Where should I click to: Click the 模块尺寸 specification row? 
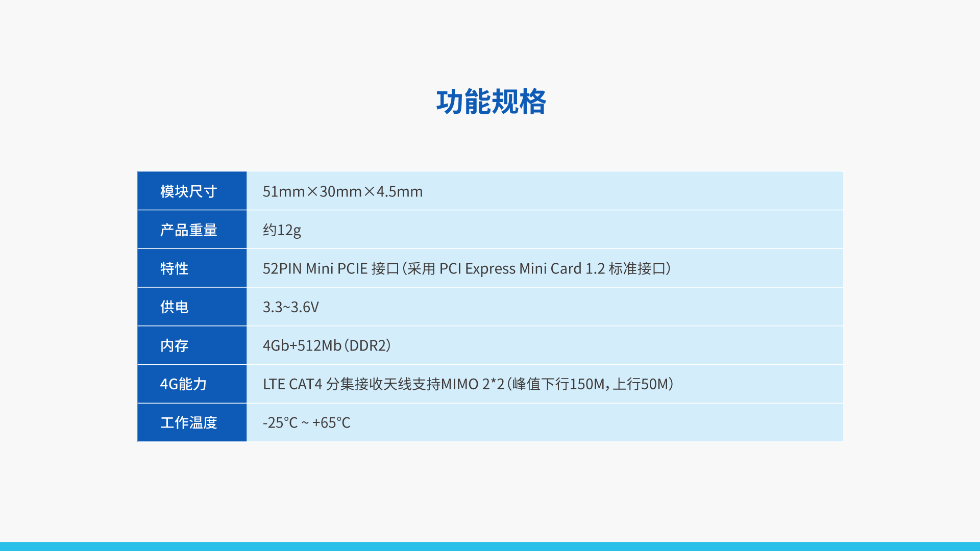pos(490,190)
